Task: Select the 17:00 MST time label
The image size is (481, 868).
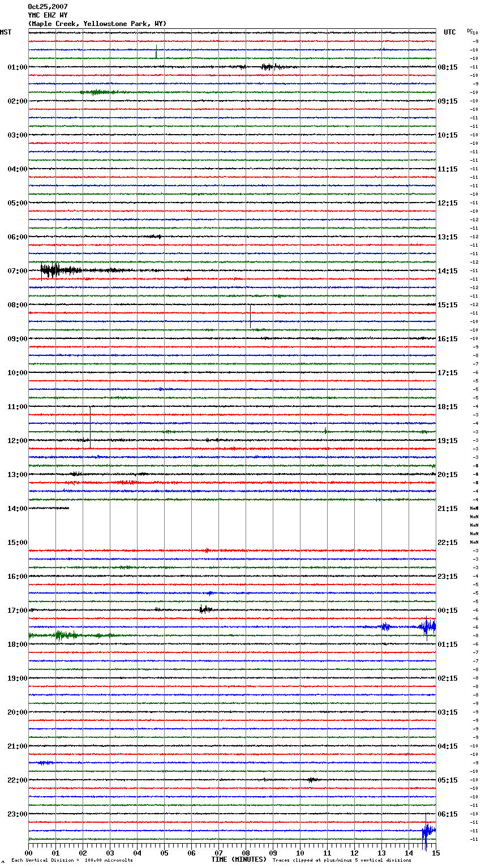Action: 18,611
